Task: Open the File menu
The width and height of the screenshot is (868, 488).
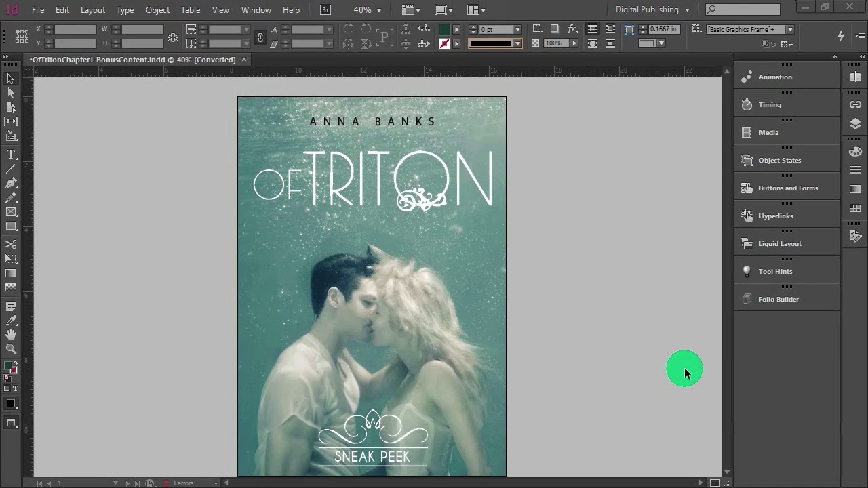Action: [x=38, y=9]
